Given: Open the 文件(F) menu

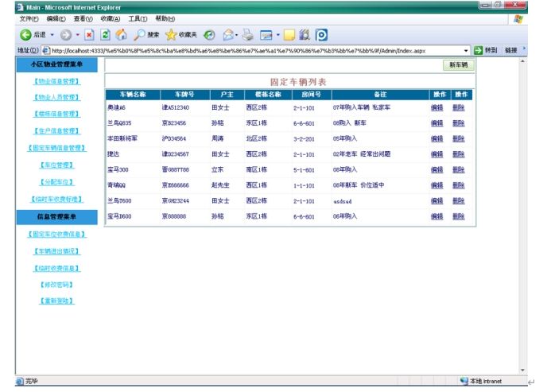Looking at the screenshot, I should click(29, 18).
